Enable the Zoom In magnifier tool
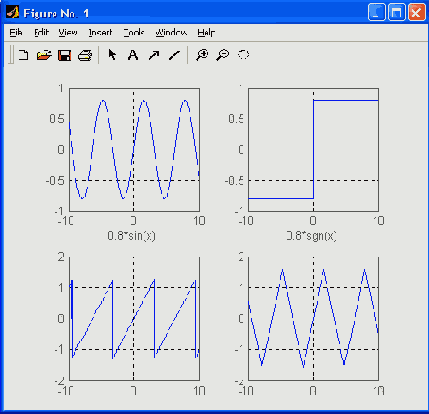Screen dimensions: 429x414 [202, 55]
